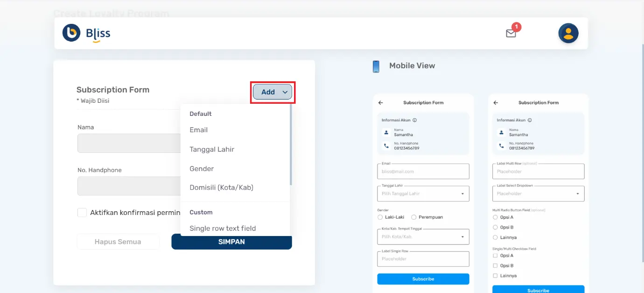Click the back arrow on the second preview
The height and width of the screenshot is (293, 644).
[496, 102]
